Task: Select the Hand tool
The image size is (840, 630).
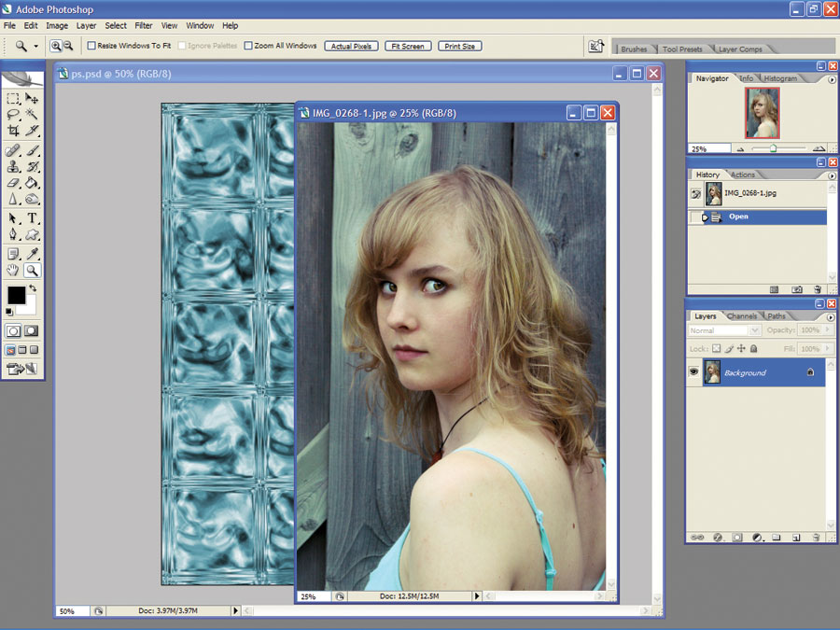Action: tap(13, 271)
